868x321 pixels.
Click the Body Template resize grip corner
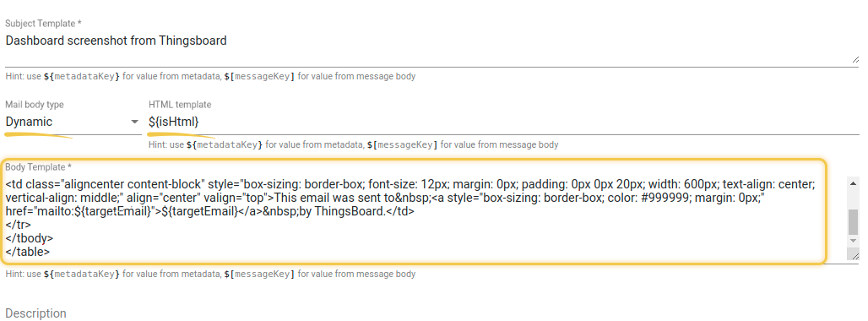click(x=853, y=254)
